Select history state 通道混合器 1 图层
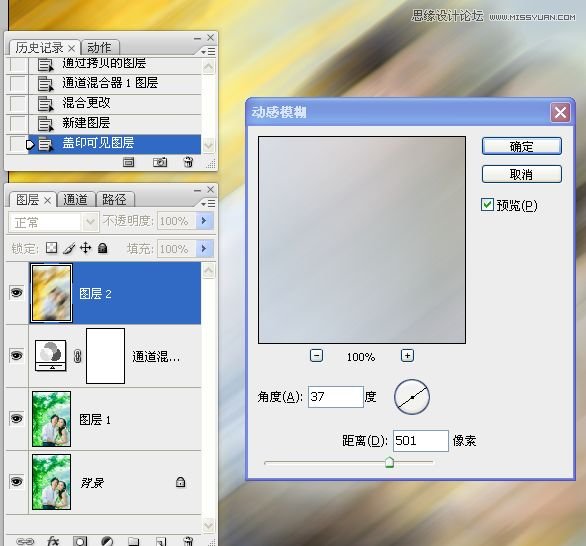This screenshot has height=546, width=586. pos(115,83)
